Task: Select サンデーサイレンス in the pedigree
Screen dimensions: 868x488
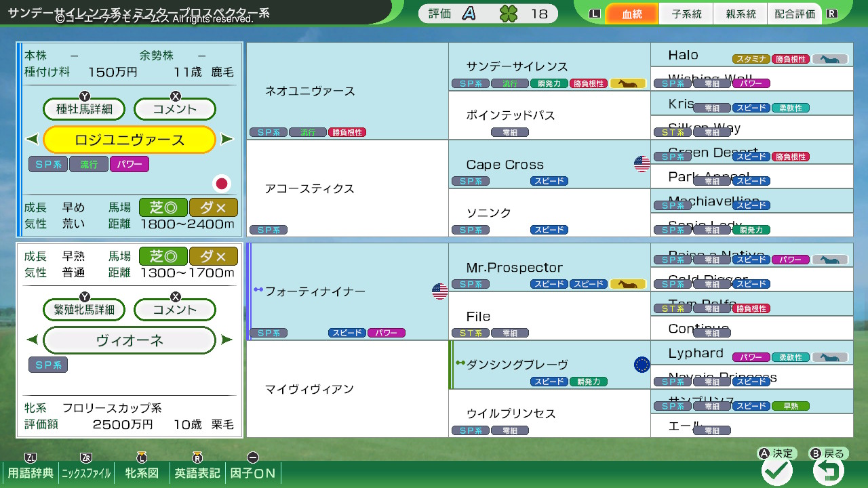Action: click(549, 66)
